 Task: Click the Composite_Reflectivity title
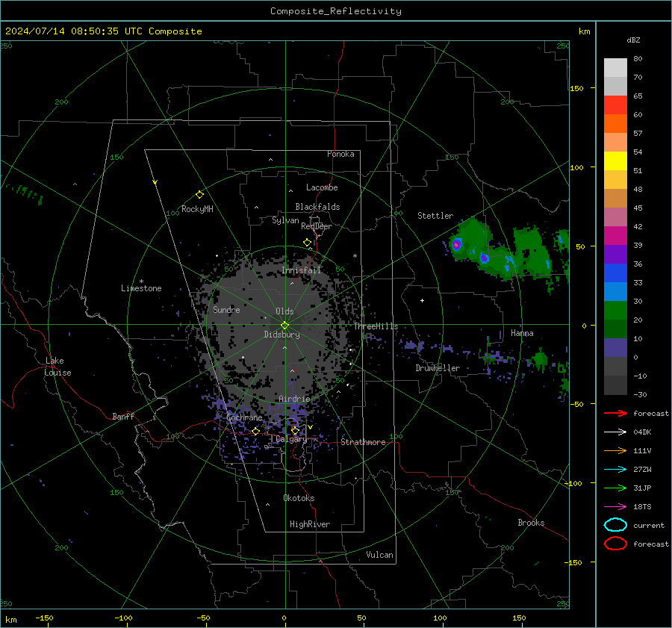point(336,11)
